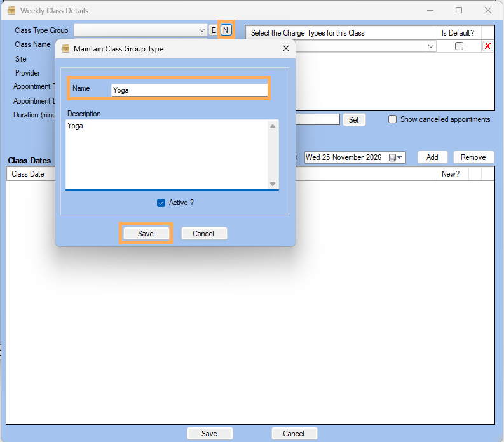Screen dimensions: 504x442
Task: Click the Class Date column header
Action: click(x=28, y=174)
